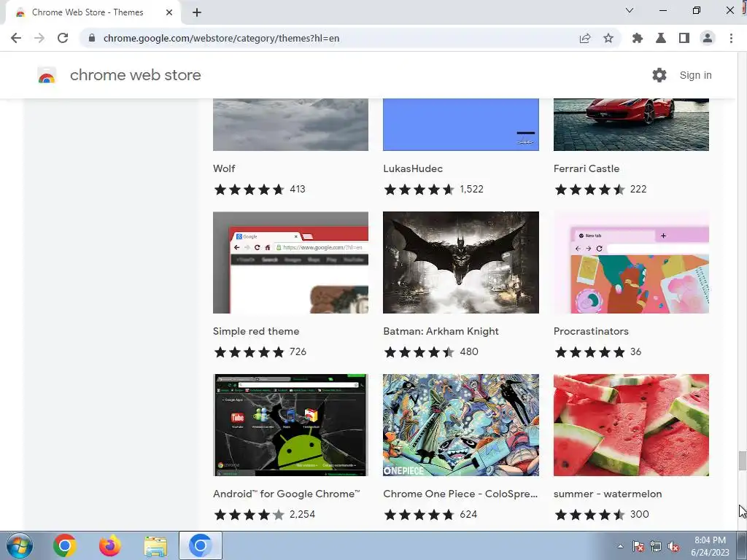The width and height of the screenshot is (747, 560).
Task: Open the Procrastinators theme thumbnail
Action: 631,262
